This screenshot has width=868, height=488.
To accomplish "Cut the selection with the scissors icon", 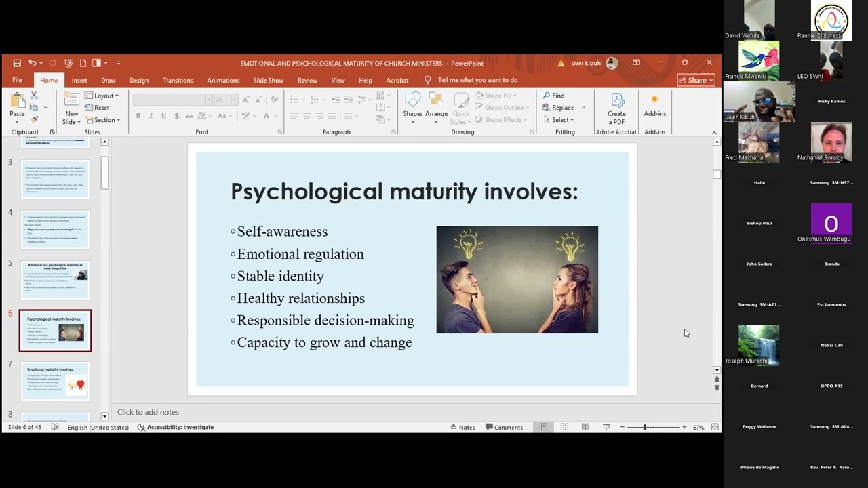I will [34, 96].
